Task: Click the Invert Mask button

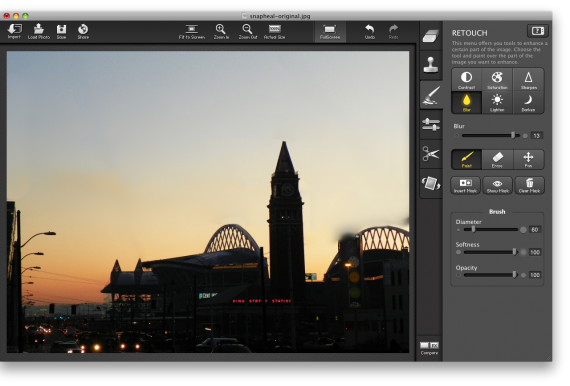Action: tap(465, 185)
